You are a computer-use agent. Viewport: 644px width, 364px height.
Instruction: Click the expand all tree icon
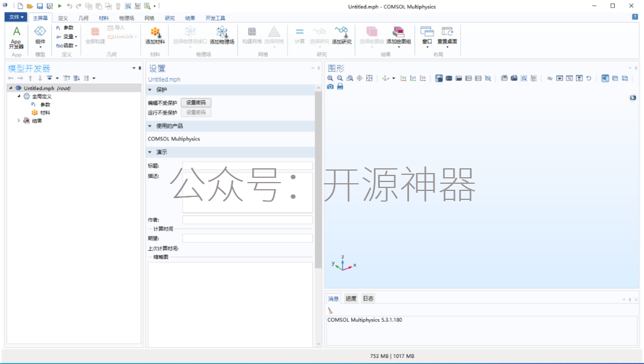[76, 78]
